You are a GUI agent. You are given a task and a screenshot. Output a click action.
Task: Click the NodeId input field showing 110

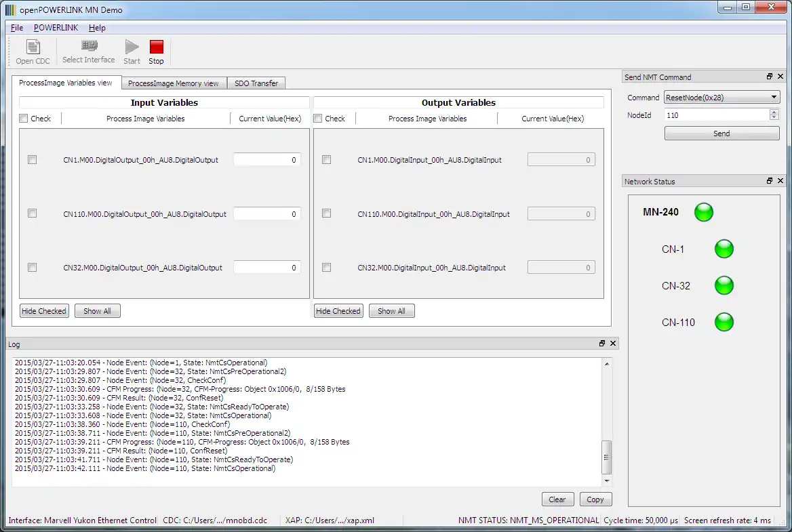click(717, 115)
